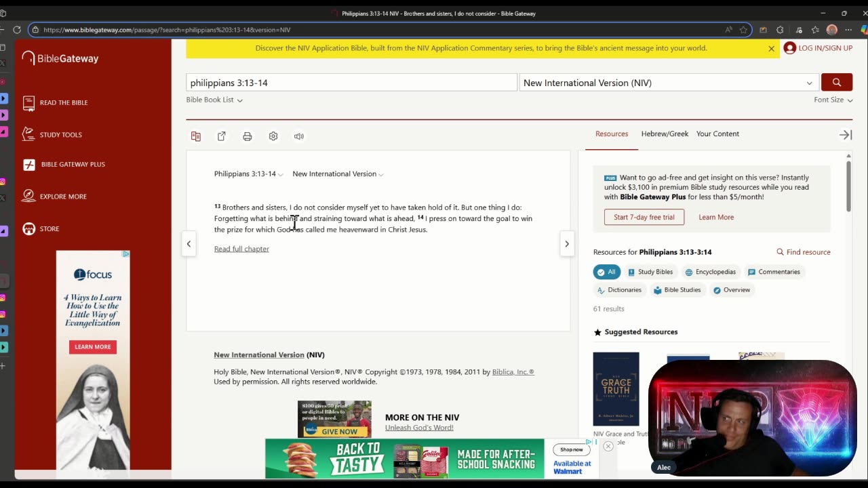Click the passage search input field
This screenshot has height=488, width=868.
point(351,83)
